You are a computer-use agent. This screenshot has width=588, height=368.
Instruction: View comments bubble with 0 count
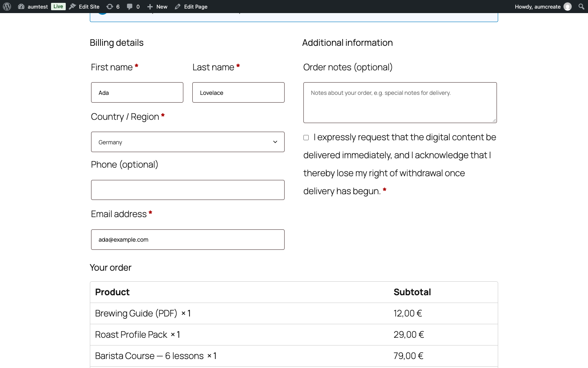pyautogui.click(x=133, y=7)
